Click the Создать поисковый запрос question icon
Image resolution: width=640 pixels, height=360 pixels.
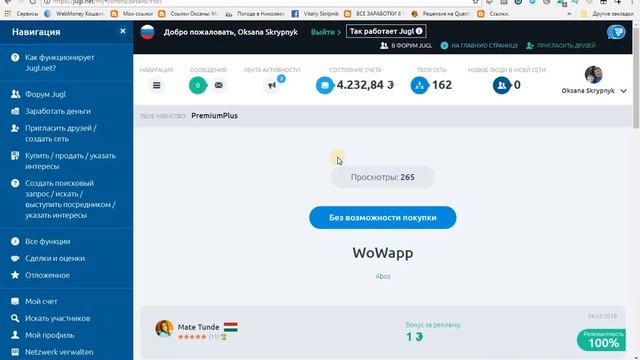(x=15, y=183)
